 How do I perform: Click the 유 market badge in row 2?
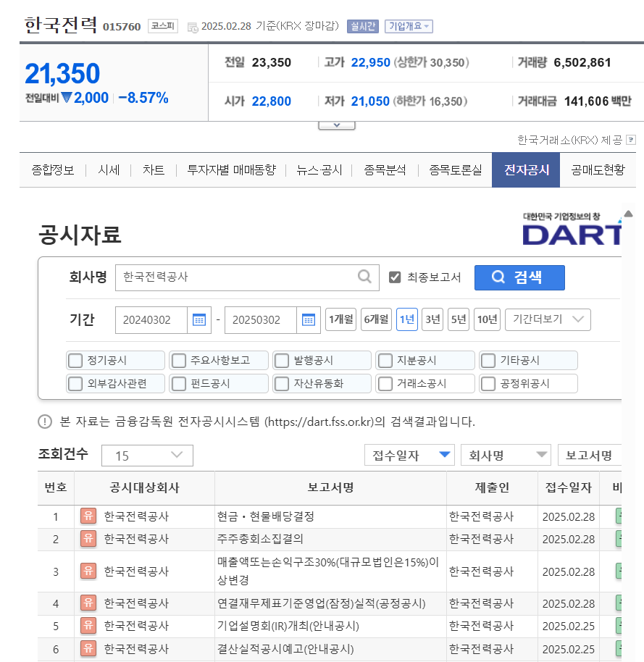pyautogui.click(x=88, y=539)
